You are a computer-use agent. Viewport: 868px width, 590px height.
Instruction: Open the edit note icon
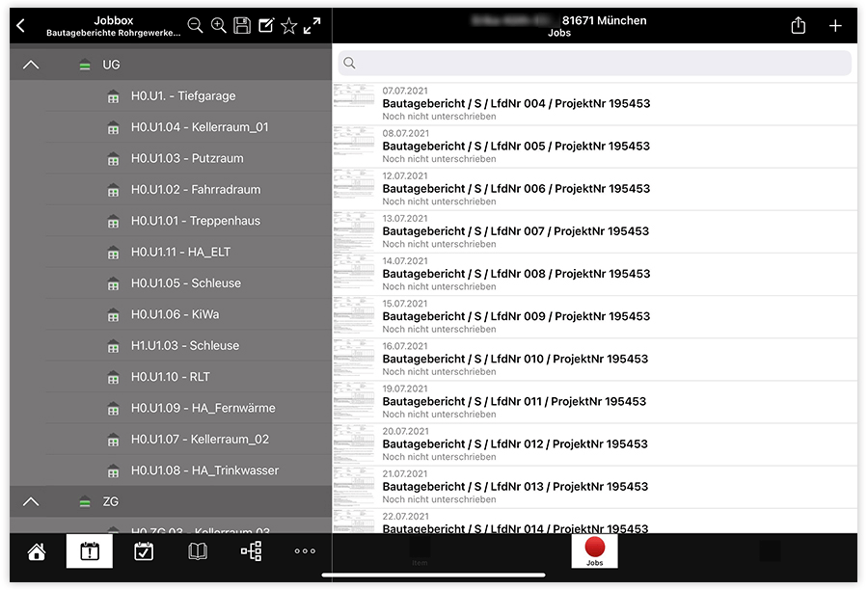pyautogui.click(x=266, y=26)
